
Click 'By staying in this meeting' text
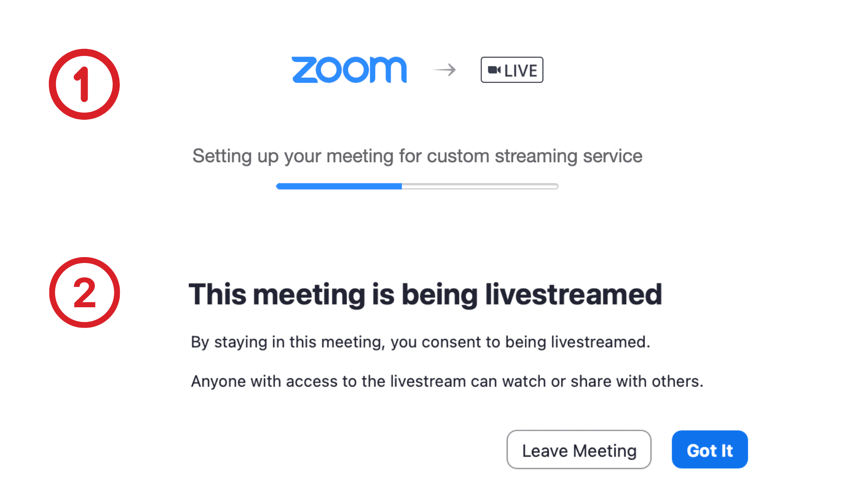point(288,342)
